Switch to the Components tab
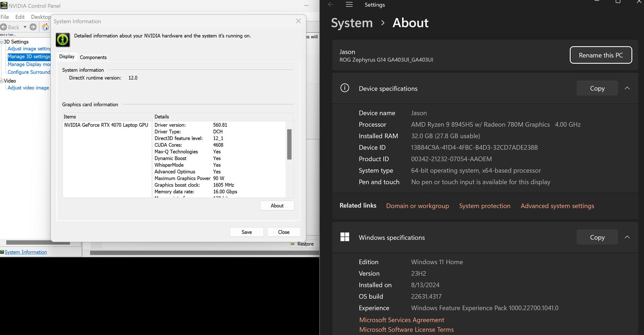644x335 pixels. coord(93,57)
